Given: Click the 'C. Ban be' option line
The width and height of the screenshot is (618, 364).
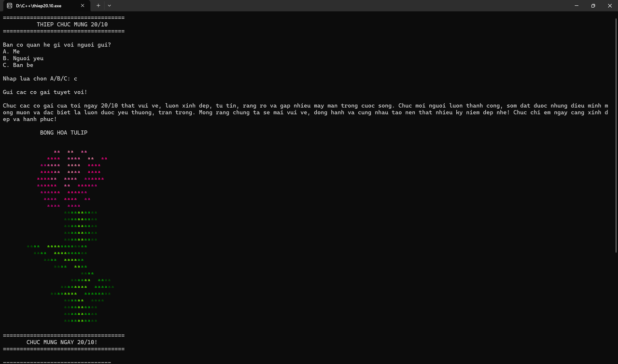Looking at the screenshot, I should (x=18, y=65).
